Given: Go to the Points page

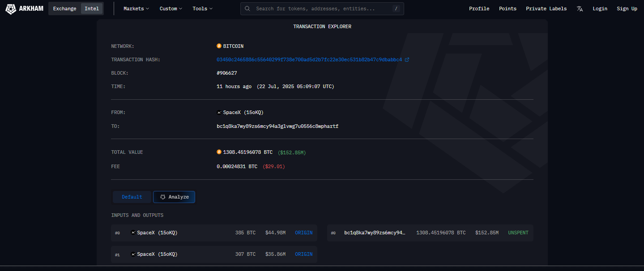Looking at the screenshot, I should 508,8.
